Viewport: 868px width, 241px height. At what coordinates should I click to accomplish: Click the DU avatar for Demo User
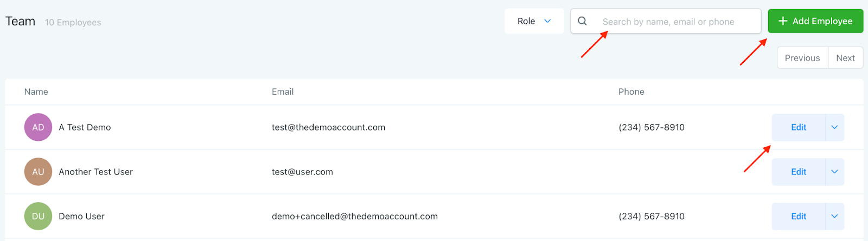38,216
